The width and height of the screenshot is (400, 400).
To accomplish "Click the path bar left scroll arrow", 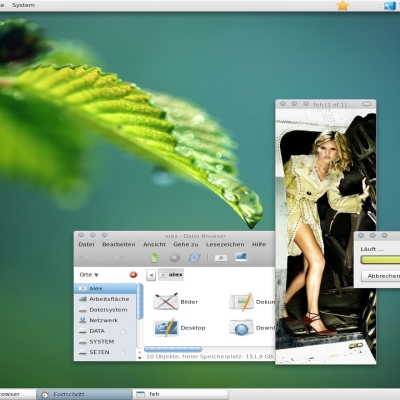I will click(151, 275).
